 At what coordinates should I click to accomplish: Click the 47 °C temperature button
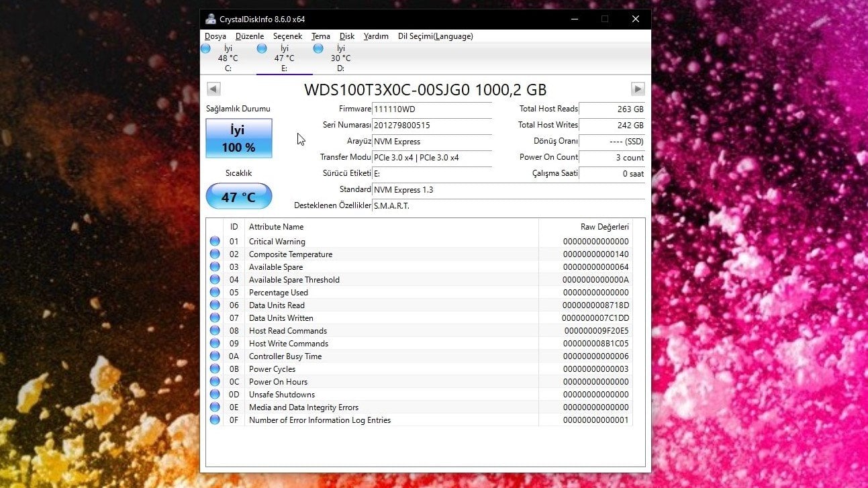pyautogui.click(x=238, y=197)
